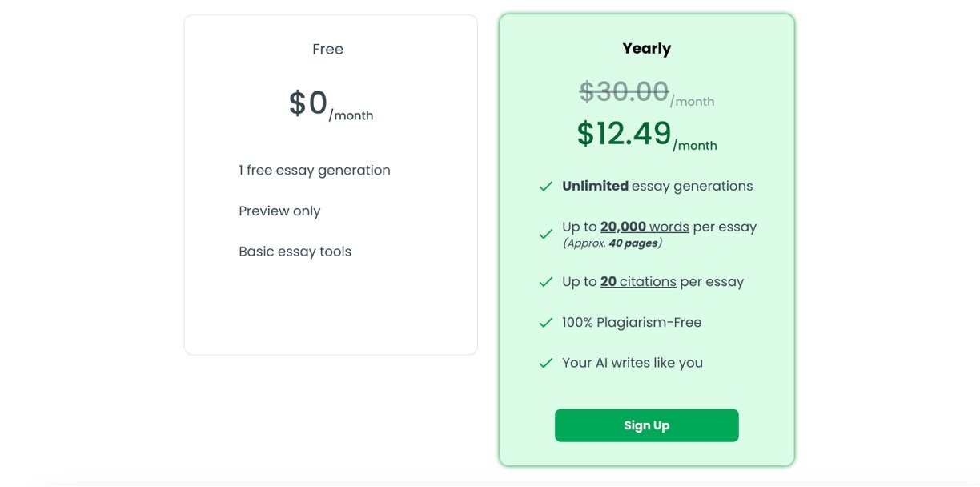980x487 pixels.
Task: Select the Free plan heading
Action: 327,50
